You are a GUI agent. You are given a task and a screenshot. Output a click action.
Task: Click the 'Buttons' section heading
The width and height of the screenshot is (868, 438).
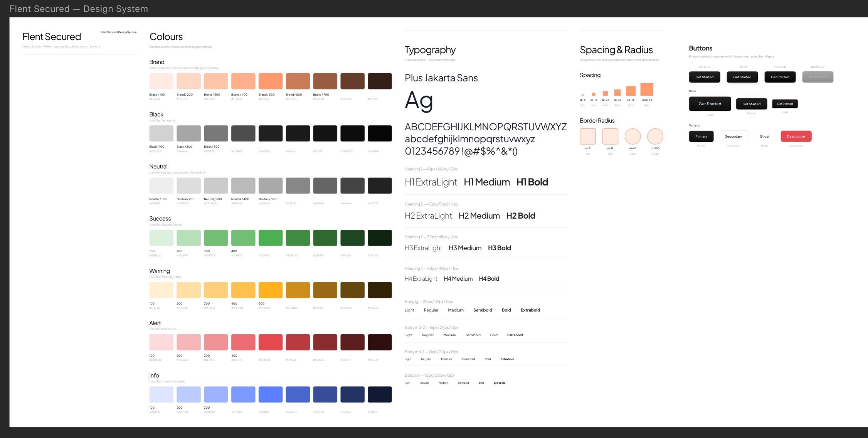700,48
